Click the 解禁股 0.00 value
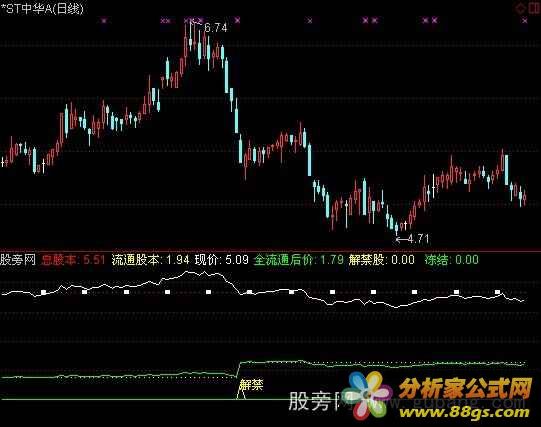This screenshot has height=427, width=541. point(381,260)
